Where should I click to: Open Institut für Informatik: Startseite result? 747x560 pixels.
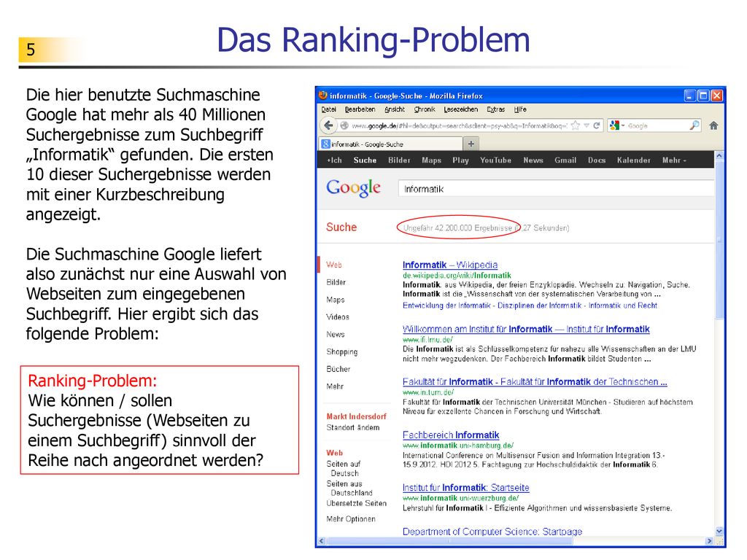tap(466, 488)
